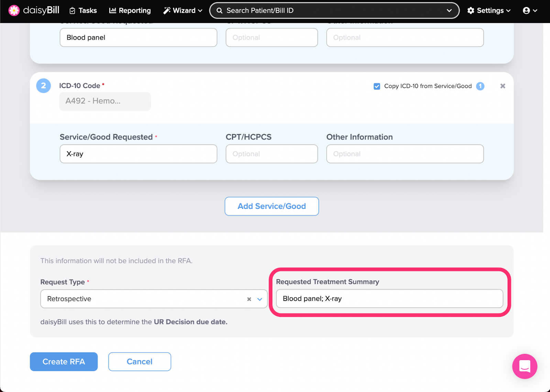This screenshot has height=392, width=550.
Task: Open the Reporting section
Action: pyautogui.click(x=130, y=11)
